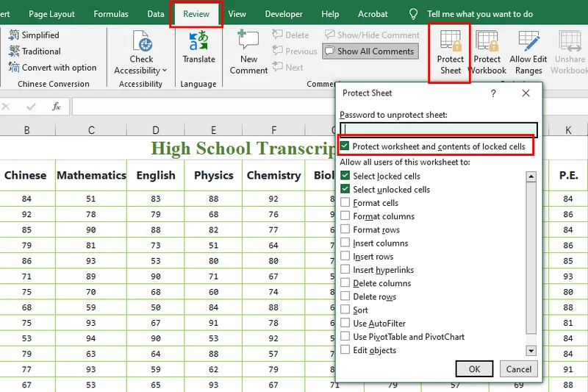This screenshot has height=392, width=588.
Task: Check the Delete columns option
Action: point(345,283)
